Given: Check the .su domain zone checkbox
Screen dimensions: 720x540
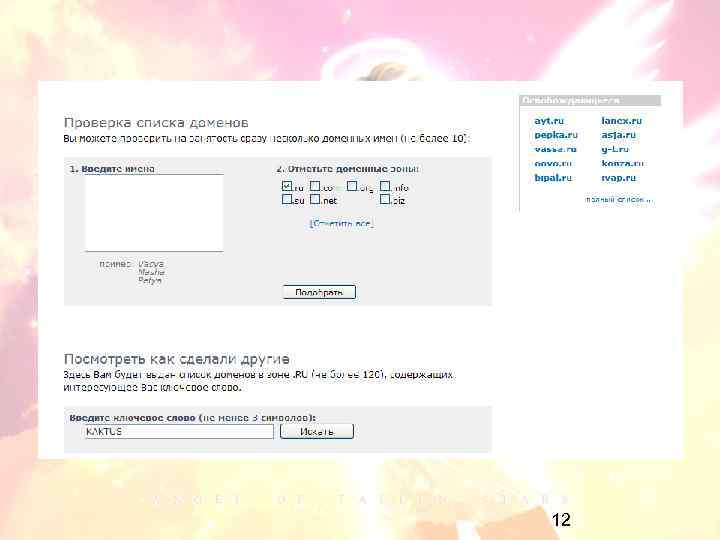Looking at the screenshot, I should [x=287, y=199].
